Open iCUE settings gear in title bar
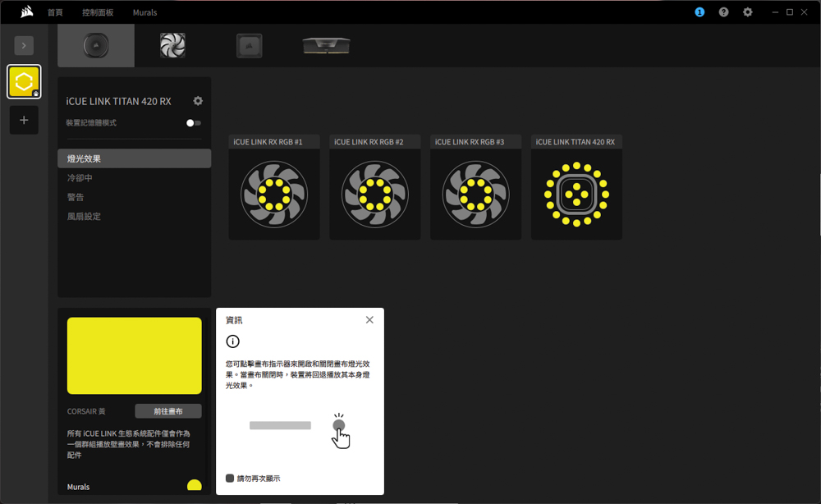The width and height of the screenshot is (821, 504). coord(748,12)
